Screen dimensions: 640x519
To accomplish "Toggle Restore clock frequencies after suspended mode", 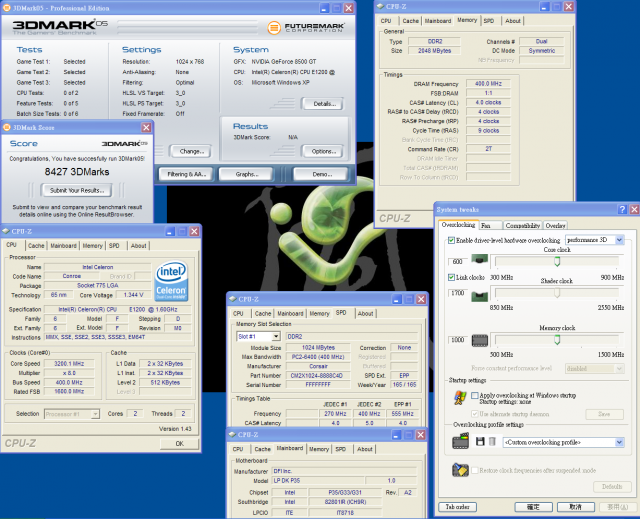I will click(475, 470).
